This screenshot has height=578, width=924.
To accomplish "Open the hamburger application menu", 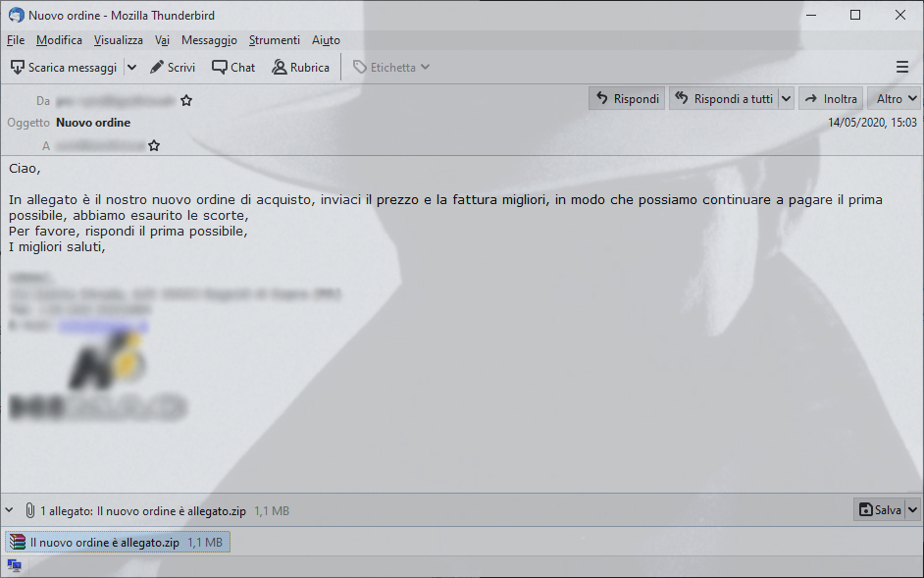I will (x=902, y=67).
